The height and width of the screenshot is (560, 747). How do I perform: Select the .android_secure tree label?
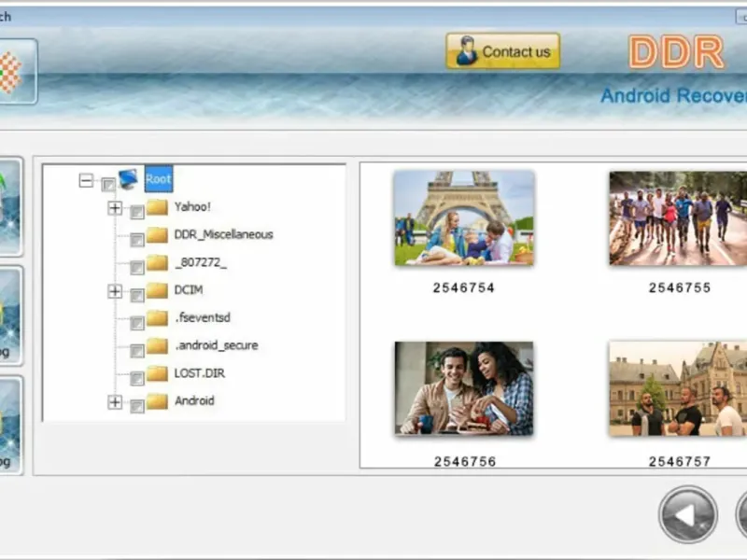[x=217, y=345]
